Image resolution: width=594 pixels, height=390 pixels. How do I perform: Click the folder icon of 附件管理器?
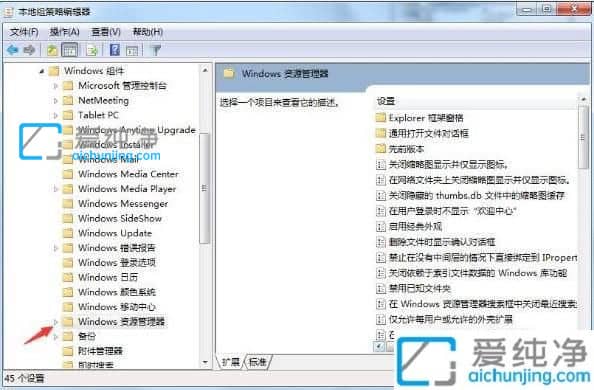point(68,351)
